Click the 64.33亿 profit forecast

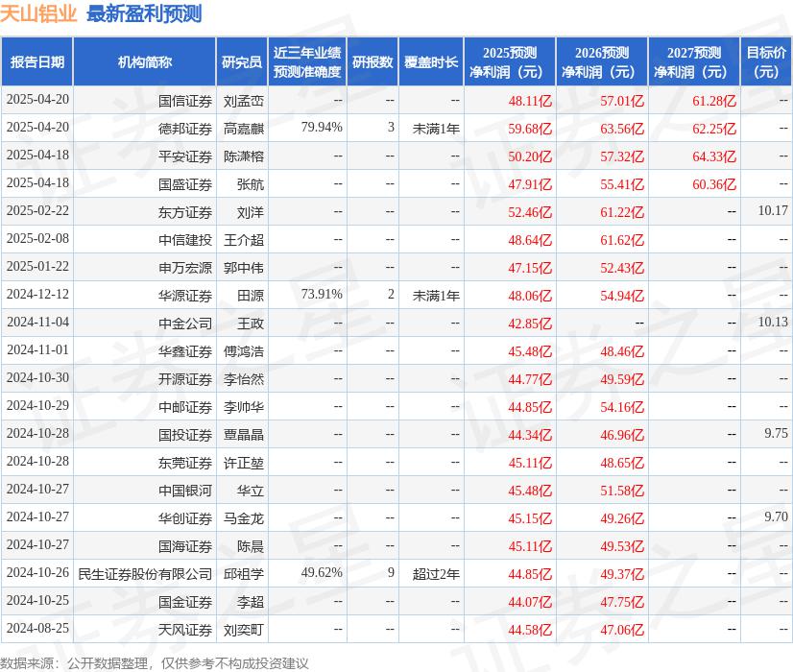[x=714, y=156]
